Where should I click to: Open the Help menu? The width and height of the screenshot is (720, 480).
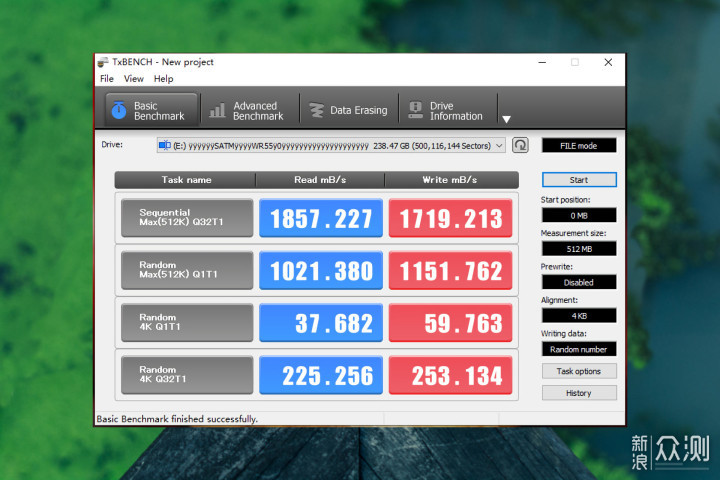pos(163,79)
